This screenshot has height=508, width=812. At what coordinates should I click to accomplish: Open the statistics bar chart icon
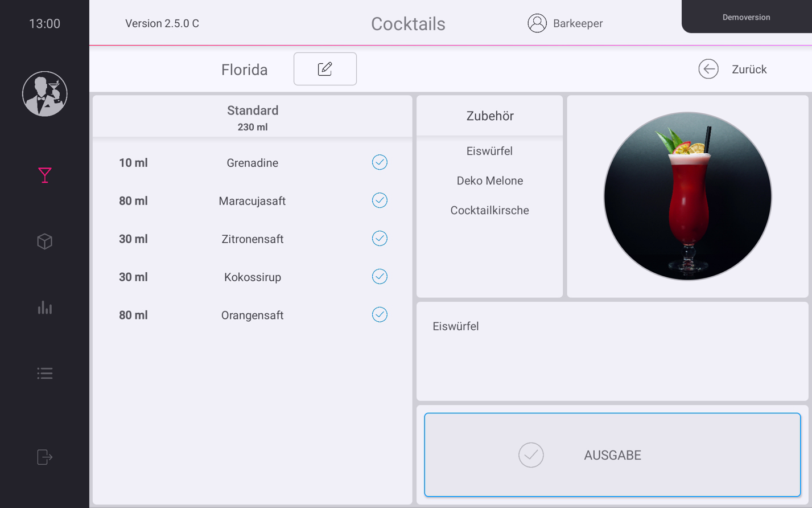[44, 308]
